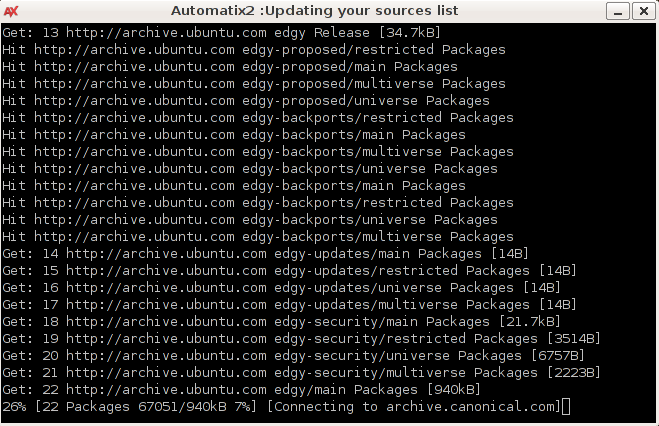659x426 pixels.
Task: Click the 'Get: 18' edgy-security/main line
Action: 280,321
